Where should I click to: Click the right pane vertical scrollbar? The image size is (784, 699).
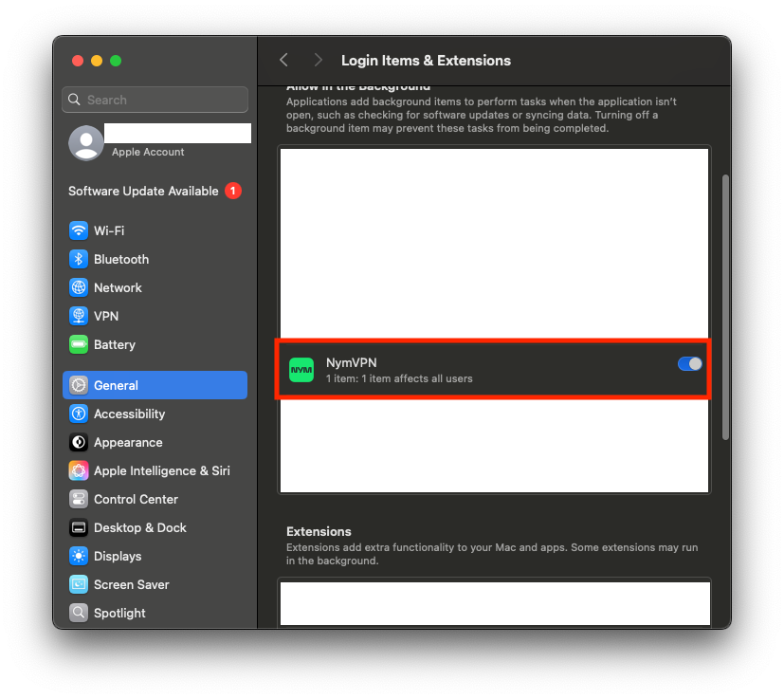pos(725,307)
